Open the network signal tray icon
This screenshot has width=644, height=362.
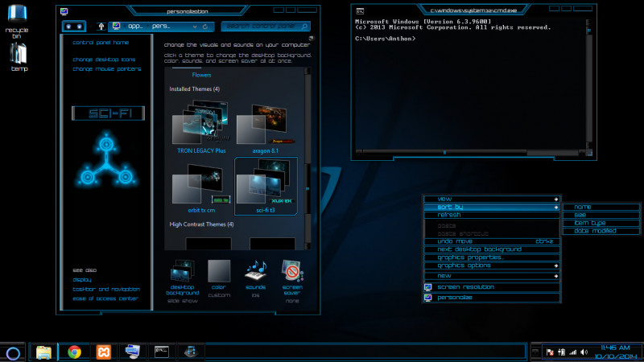pyautogui.click(x=572, y=352)
